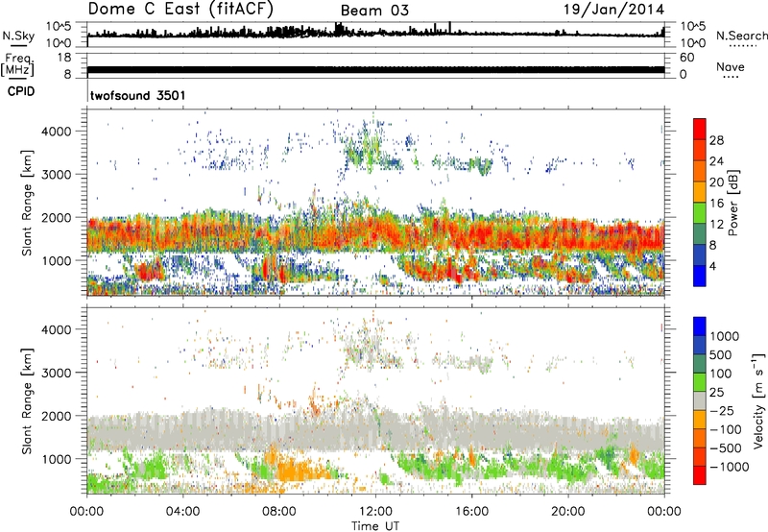Click the 'Power [dB]' colorbar label
768x532 pixels.
pyautogui.click(x=732, y=203)
